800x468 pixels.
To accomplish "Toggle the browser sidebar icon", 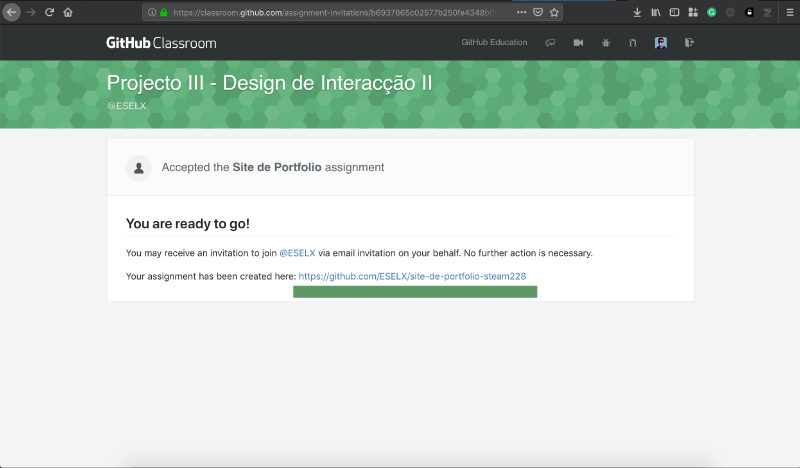I will coord(674,12).
